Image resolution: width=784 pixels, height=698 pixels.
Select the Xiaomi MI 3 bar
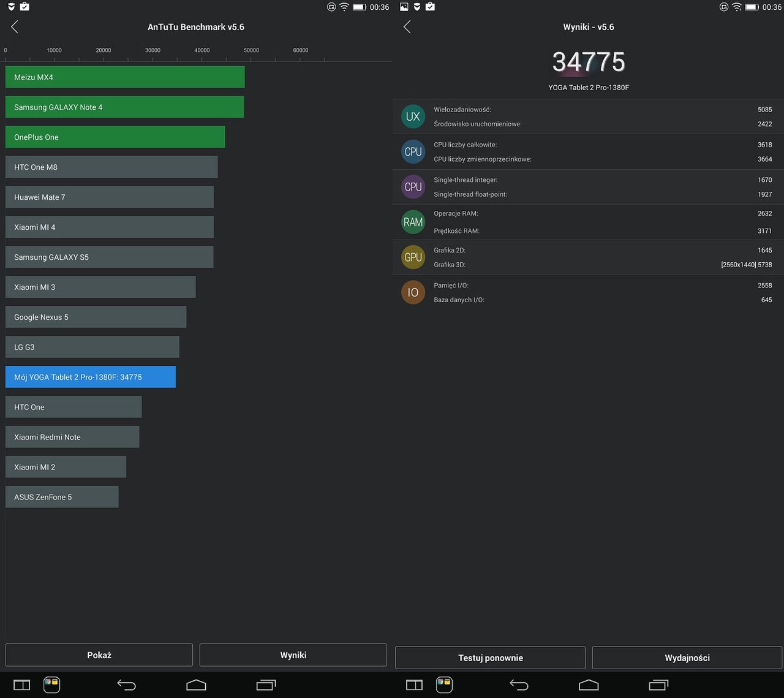[x=100, y=287]
